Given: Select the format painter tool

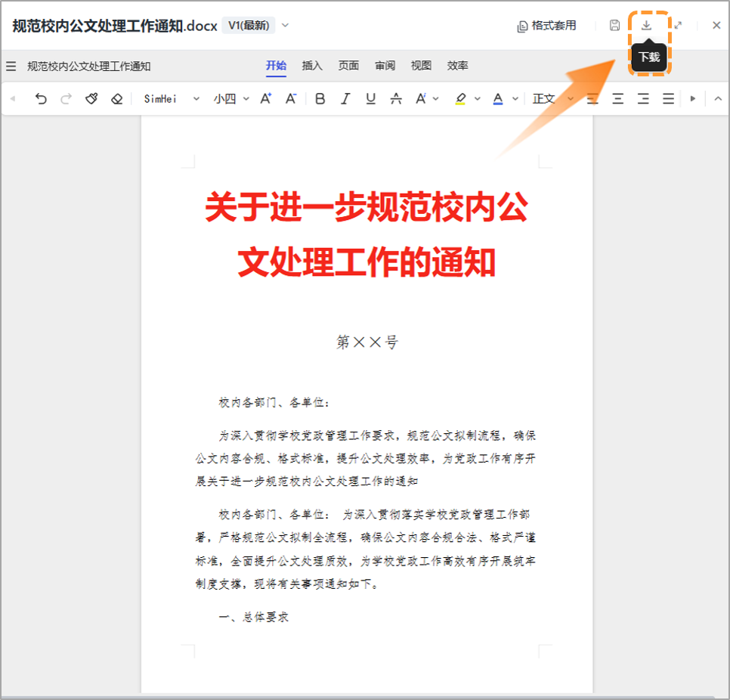Looking at the screenshot, I should (91, 98).
